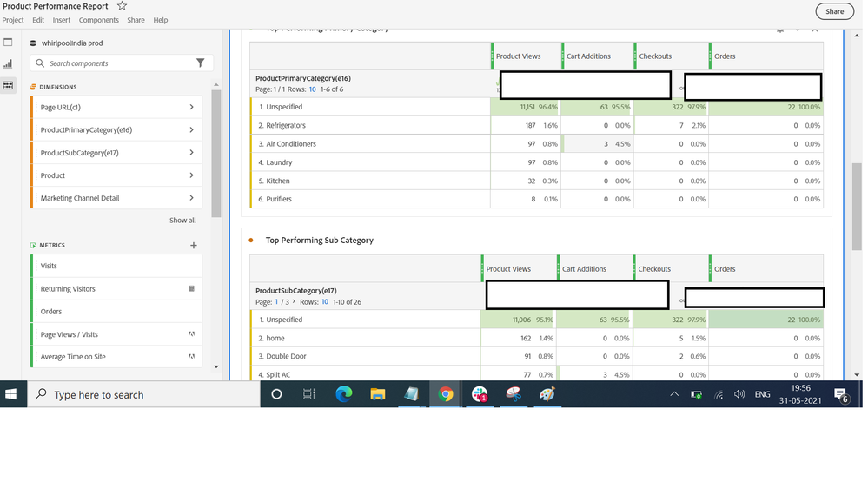
Task: Click the Adobe icon beside Page Views / Visits
Action: (x=192, y=334)
